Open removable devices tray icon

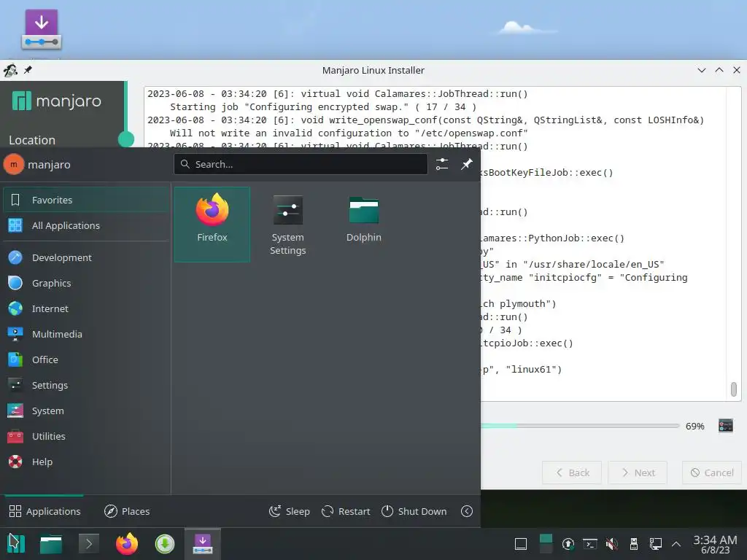tap(634, 544)
